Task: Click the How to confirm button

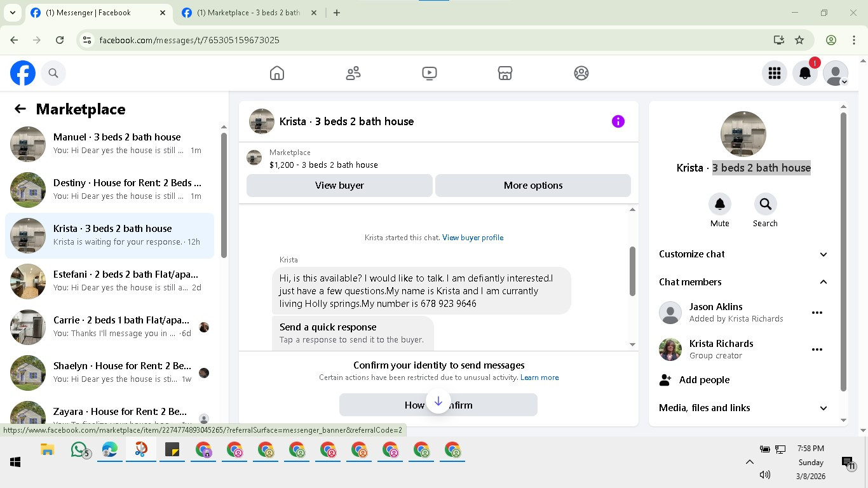Action: [x=438, y=405]
